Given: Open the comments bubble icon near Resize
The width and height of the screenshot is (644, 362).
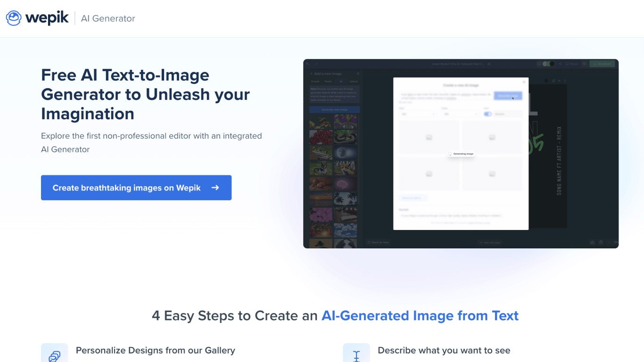Looking at the screenshot, I should (584, 64).
